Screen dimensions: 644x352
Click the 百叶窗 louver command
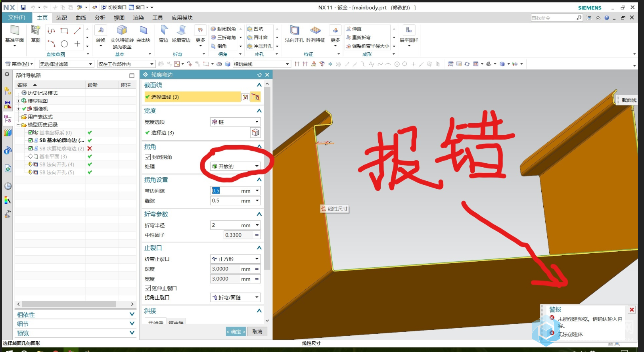coord(257,38)
